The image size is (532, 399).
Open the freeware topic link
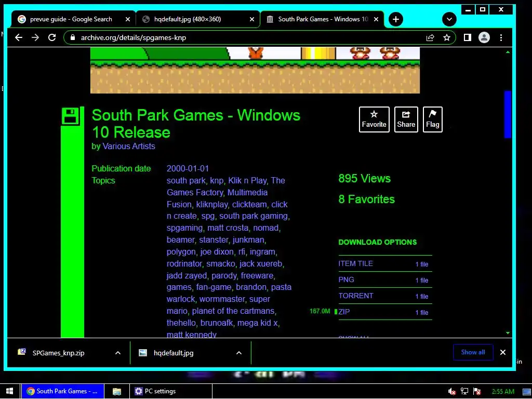tap(257, 275)
